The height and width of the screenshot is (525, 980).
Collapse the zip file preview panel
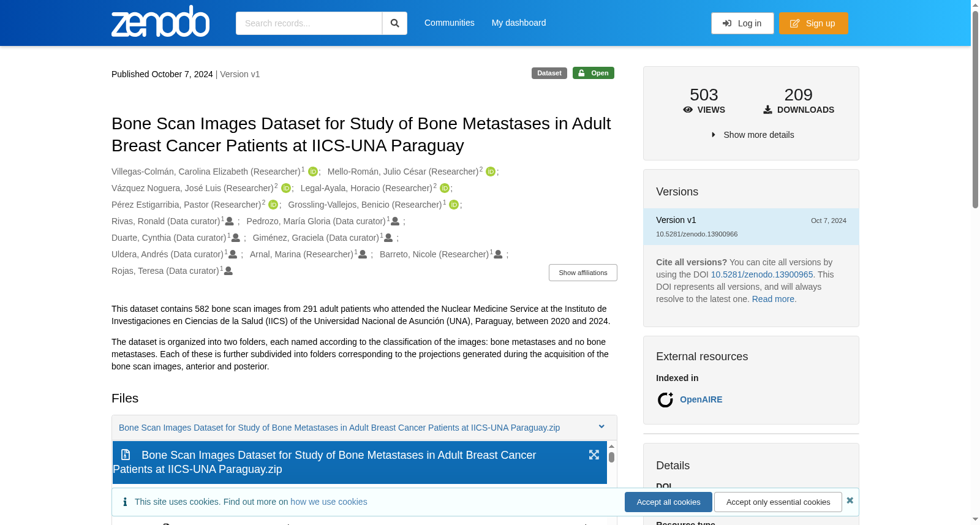[x=601, y=427]
